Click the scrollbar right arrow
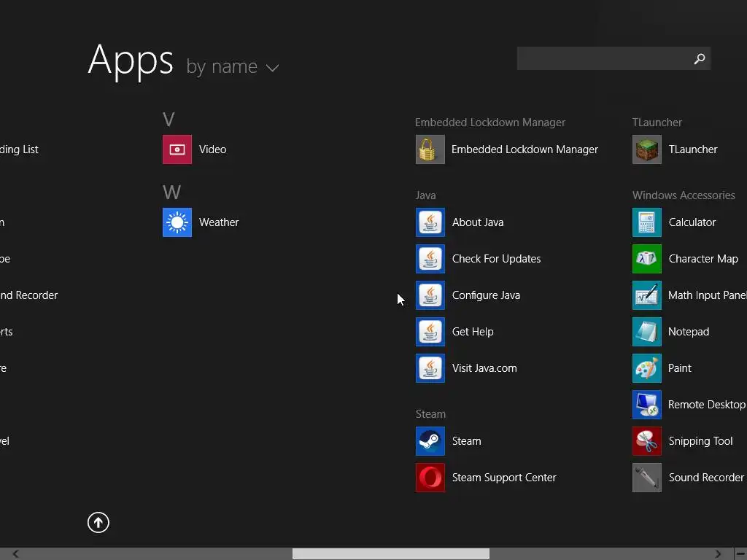This screenshot has width=747, height=560. click(x=718, y=554)
